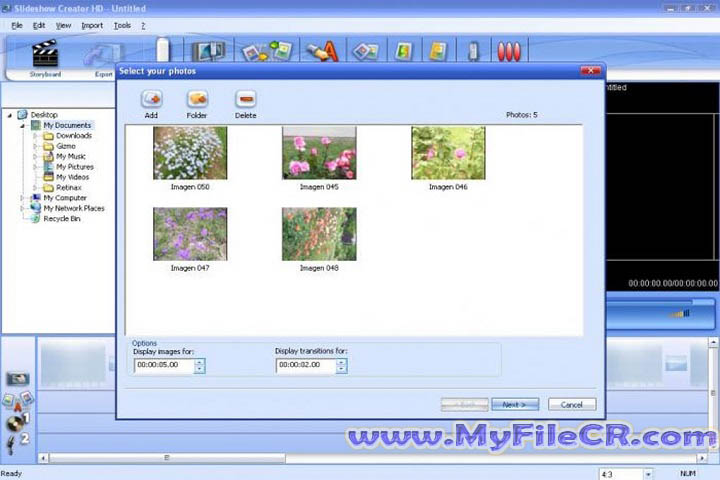Click the timeline scrollbar right arrow

point(702,458)
